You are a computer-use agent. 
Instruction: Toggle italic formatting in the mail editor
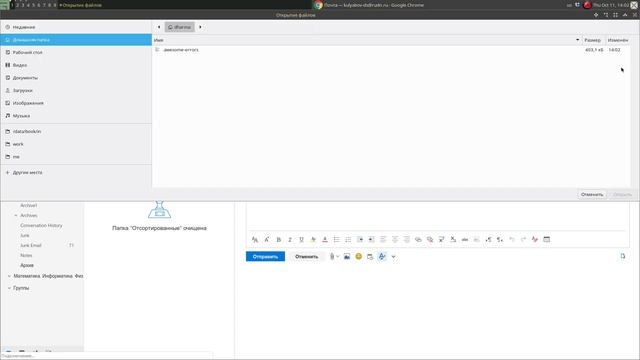pos(290,240)
